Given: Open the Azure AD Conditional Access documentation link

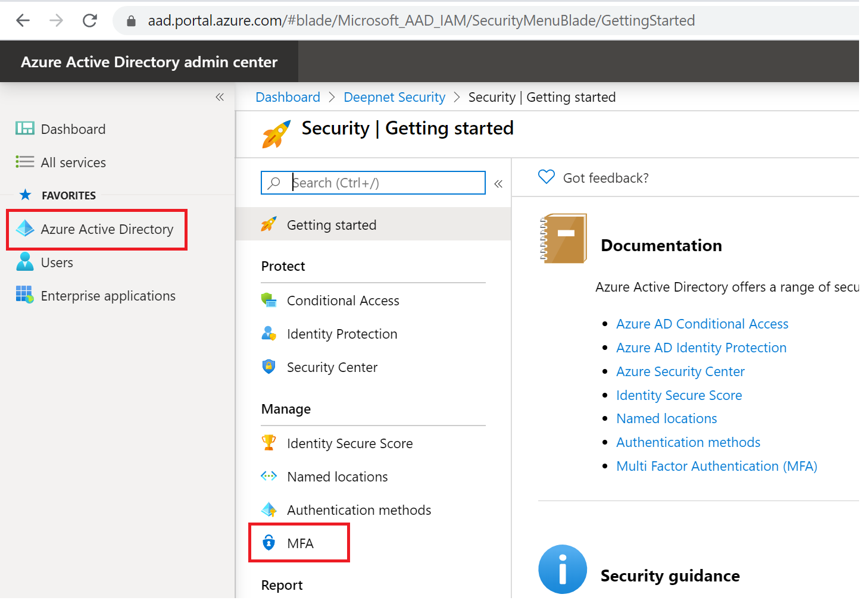Looking at the screenshot, I should coord(702,324).
